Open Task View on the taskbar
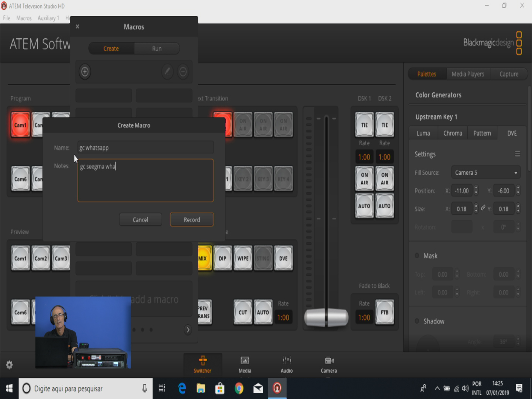This screenshot has height=399, width=532. click(x=162, y=388)
